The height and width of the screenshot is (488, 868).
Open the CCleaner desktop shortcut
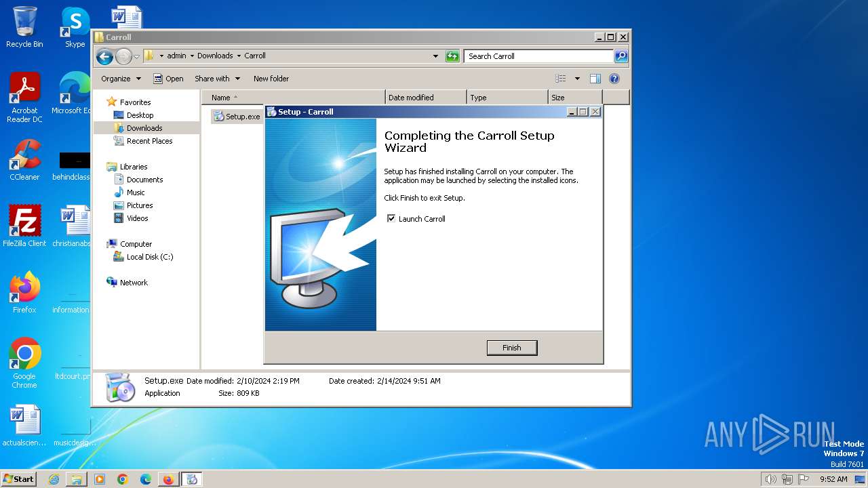[x=24, y=160]
